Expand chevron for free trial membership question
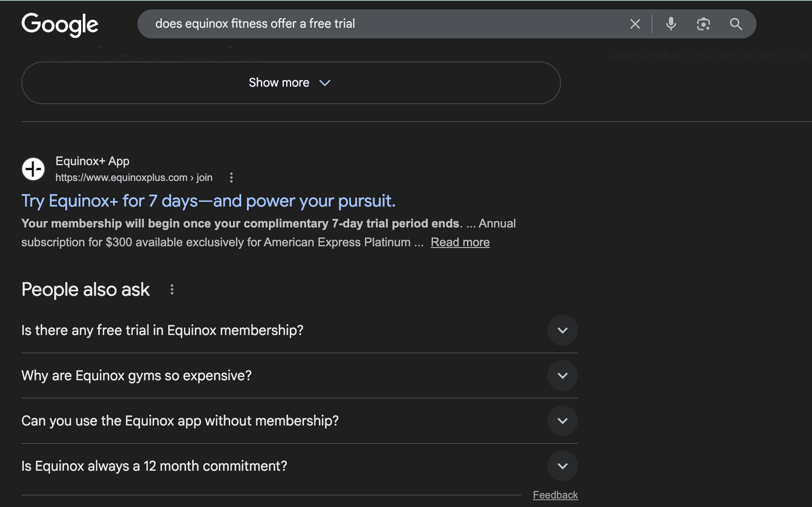The width and height of the screenshot is (812, 507). tap(562, 330)
